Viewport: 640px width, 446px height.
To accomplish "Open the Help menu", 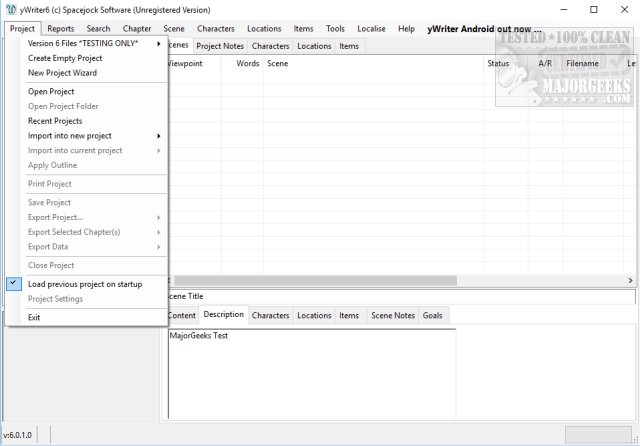I will click(406, 29).
